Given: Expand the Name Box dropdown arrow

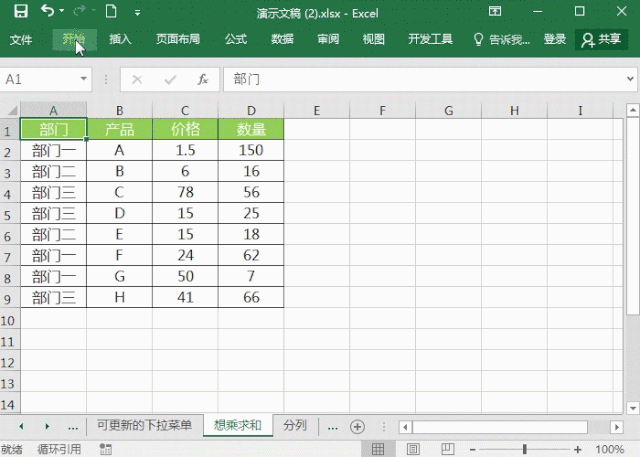Looking at the screenshot, I should click(x=83, y=79).
